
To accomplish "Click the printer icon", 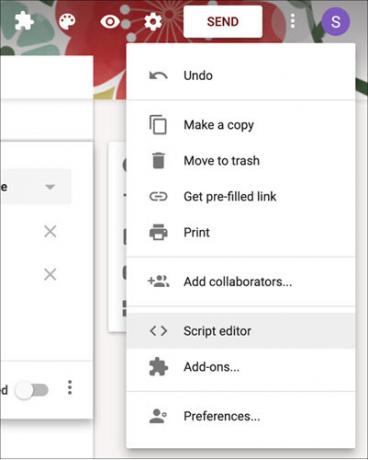I will point(158,232).
